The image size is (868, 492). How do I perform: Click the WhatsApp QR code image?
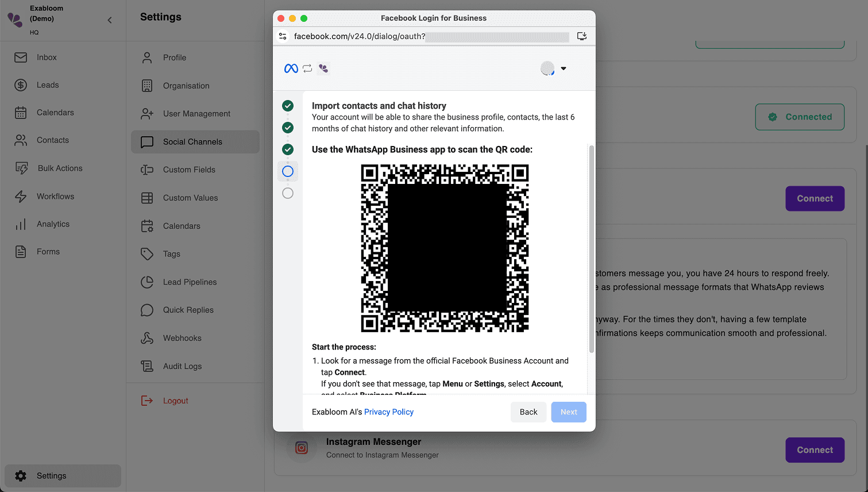(x=445, y=248)
